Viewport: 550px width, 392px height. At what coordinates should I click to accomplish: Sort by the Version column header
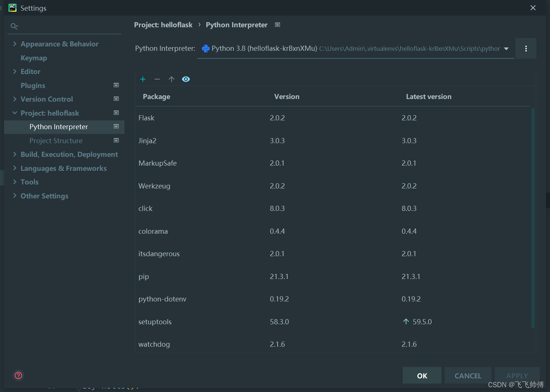pyautogui.click(x=287, y=96)
